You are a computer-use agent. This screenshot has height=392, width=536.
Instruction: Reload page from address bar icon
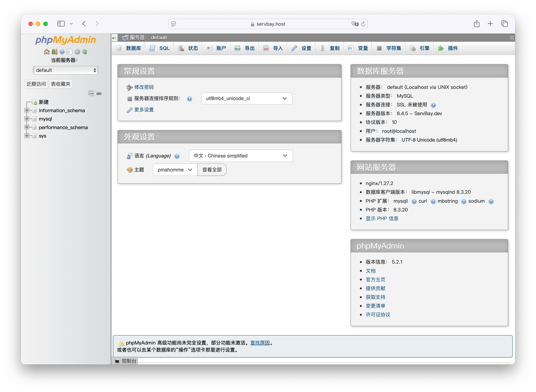363,24
